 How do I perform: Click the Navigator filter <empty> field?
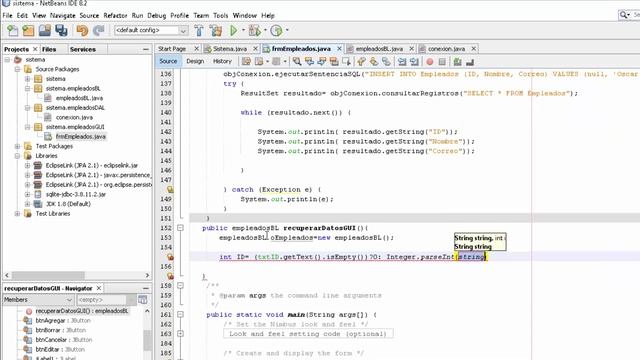pyautogui.click(x=101, y=300)
